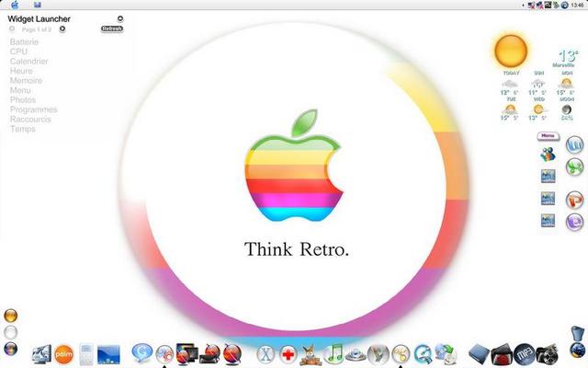Open the red cross icon in dock
Screen dimensions: 588x368
[288, 354]
